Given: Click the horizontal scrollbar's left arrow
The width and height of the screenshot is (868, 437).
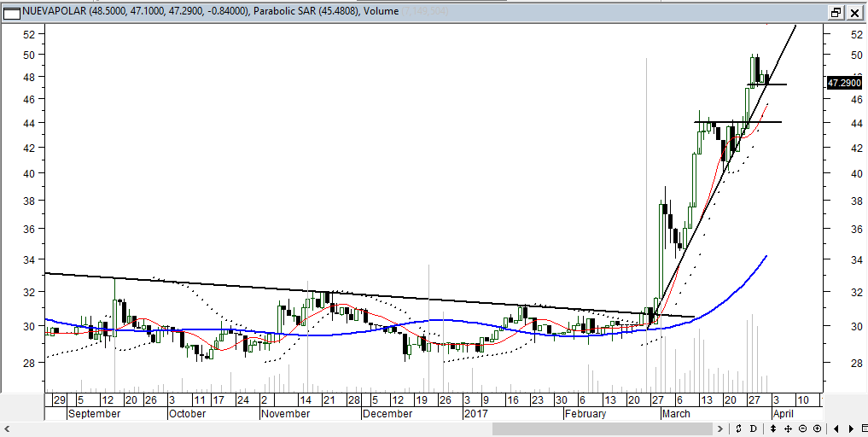Looking at the screenshot, I should click(9, 428).
